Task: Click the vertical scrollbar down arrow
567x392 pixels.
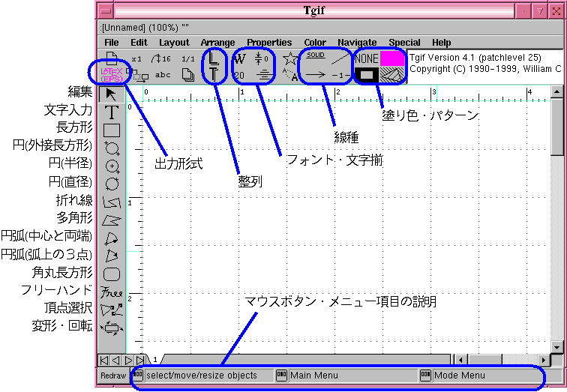Action: tap(556, 347)
